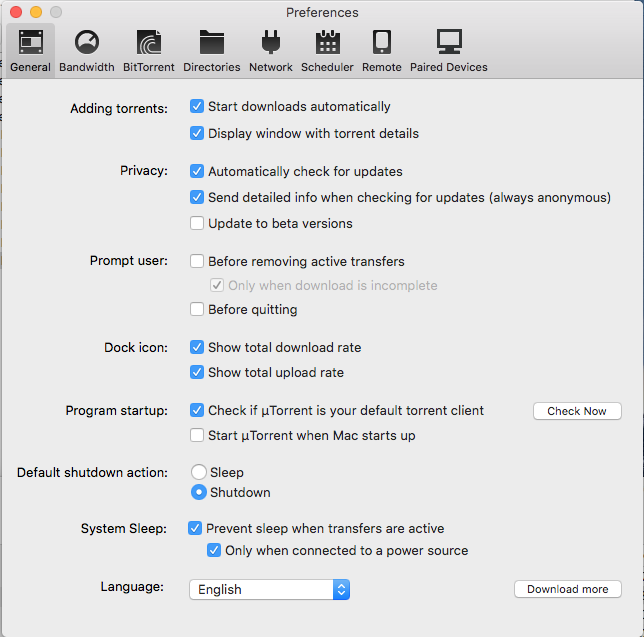Open the Network plug icon
644x637 pixels.
coord(271,42)
